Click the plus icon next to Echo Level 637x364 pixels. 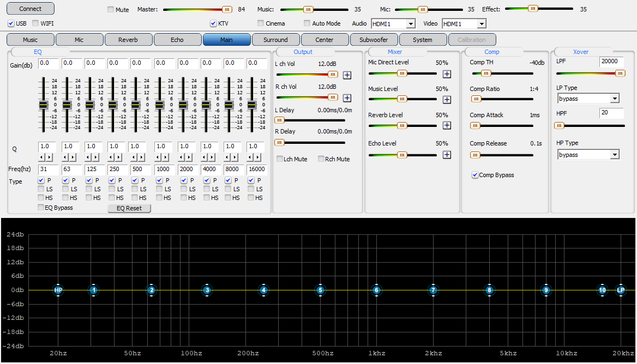pyautogui.click(x=447, y=155)
